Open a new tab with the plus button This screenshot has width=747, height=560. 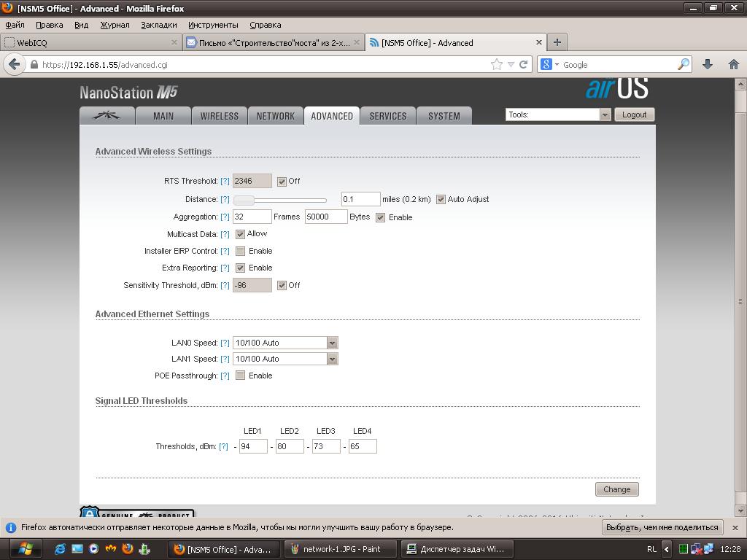pos(557,42)
